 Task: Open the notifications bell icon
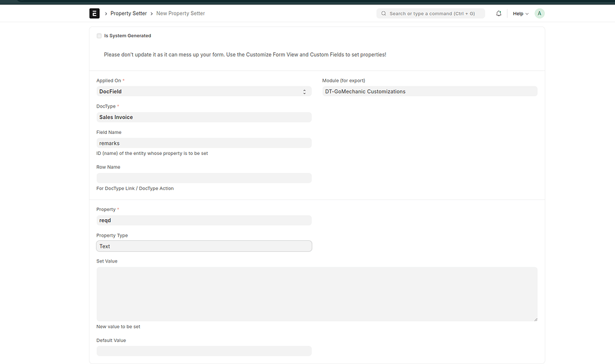[x=498, y=13]
